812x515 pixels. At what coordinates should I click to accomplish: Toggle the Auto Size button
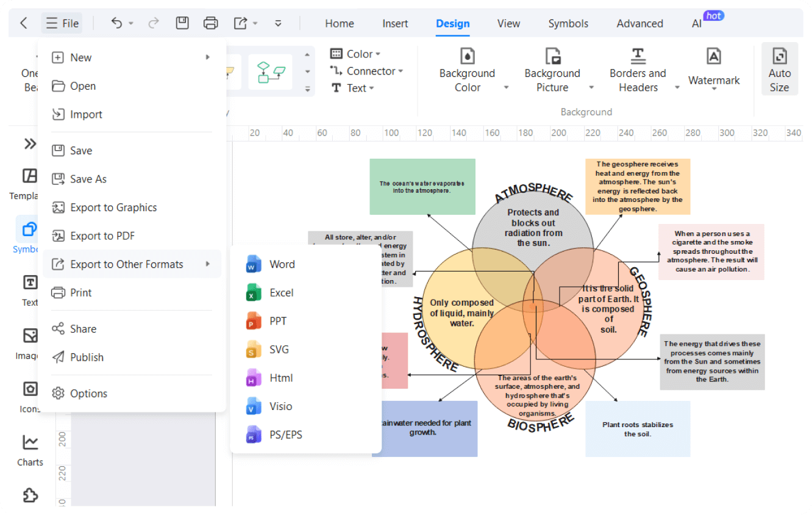point(779,68)
